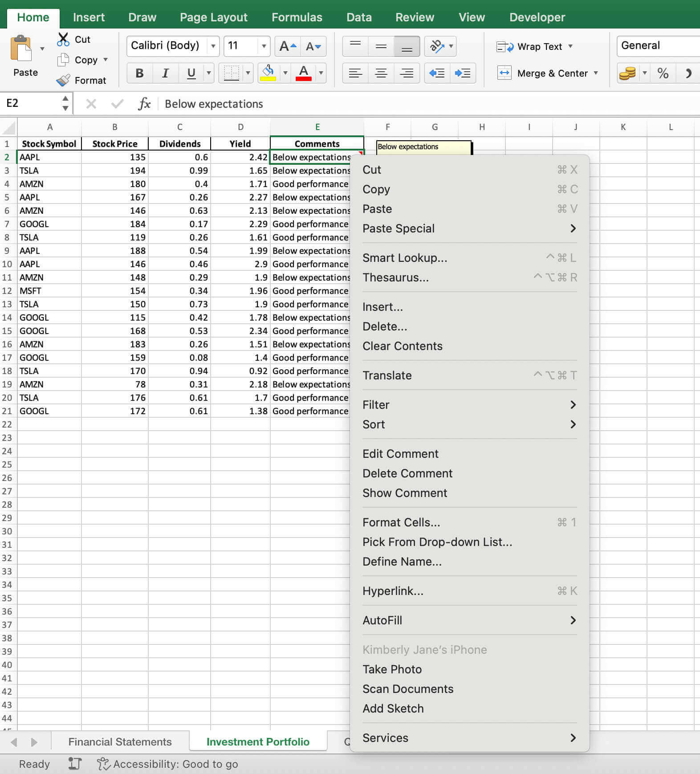The width and height of the screenshot is (700, 774).
Task: Open the Paste dropdown arrow
Action: point(42,48)
